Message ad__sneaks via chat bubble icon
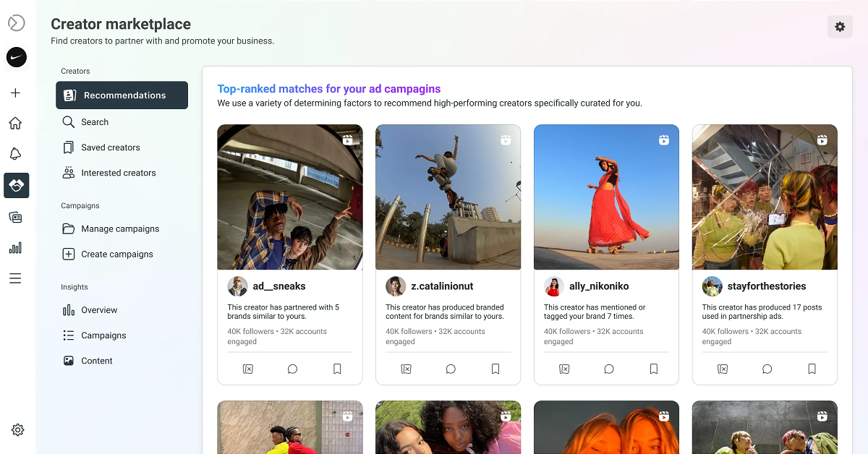868x454 pixels. tap(292, 369)
